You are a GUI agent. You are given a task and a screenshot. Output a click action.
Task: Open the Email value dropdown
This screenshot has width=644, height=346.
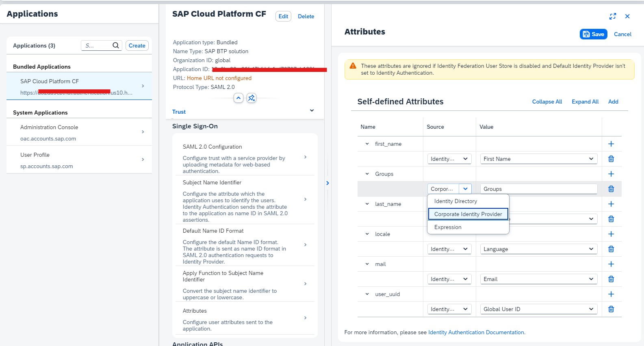(x=591, y=279)
